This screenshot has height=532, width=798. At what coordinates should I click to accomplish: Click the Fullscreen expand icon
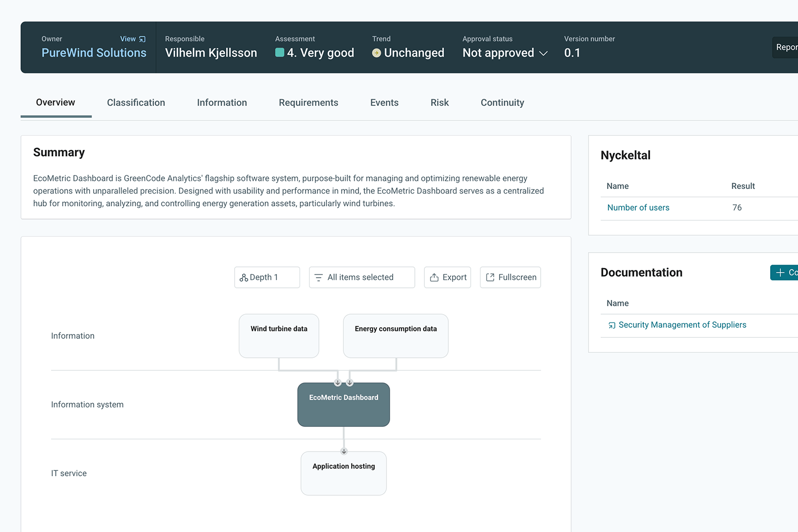pyautogui.click(x=490, y=277)
